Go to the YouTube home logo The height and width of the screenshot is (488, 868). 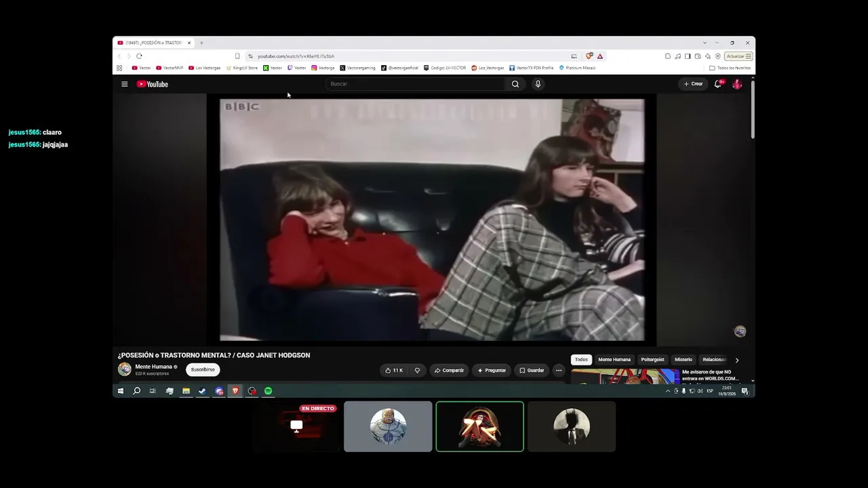pos(153,84)
